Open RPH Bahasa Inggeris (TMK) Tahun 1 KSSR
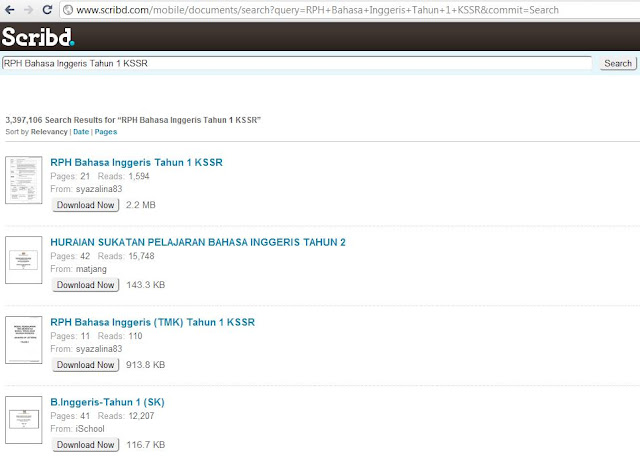 click(152, 322)
